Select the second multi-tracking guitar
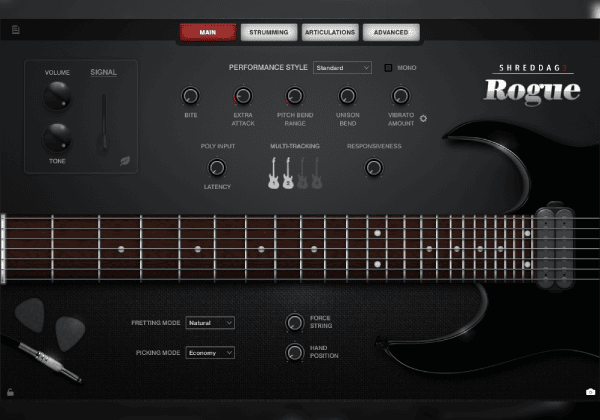 coord(288,173)
